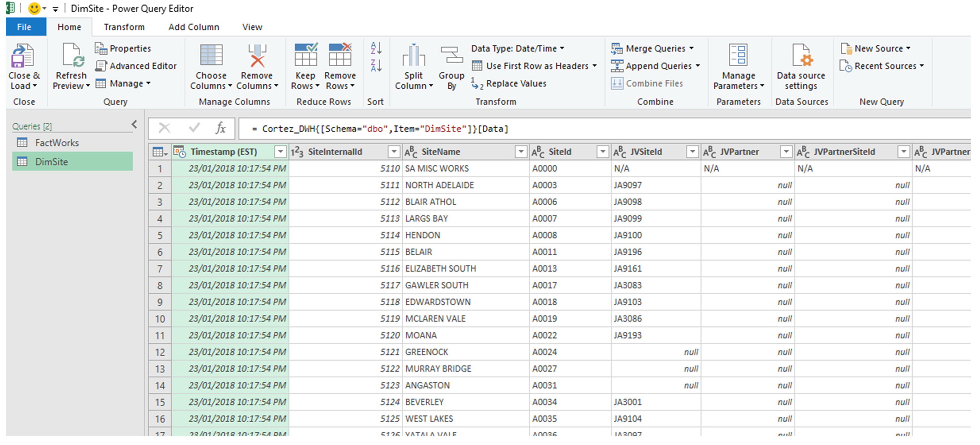This screenshot has height=445, width=980.
Task: Click the Split Column icon
Action: (414, 56)
